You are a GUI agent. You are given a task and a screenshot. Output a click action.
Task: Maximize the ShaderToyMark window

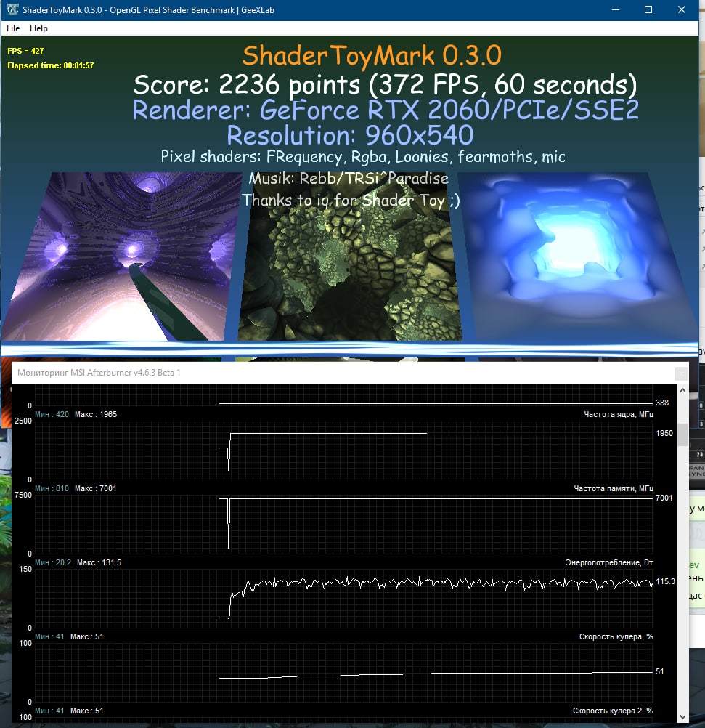pyautogui.click(x=648, y=9)
